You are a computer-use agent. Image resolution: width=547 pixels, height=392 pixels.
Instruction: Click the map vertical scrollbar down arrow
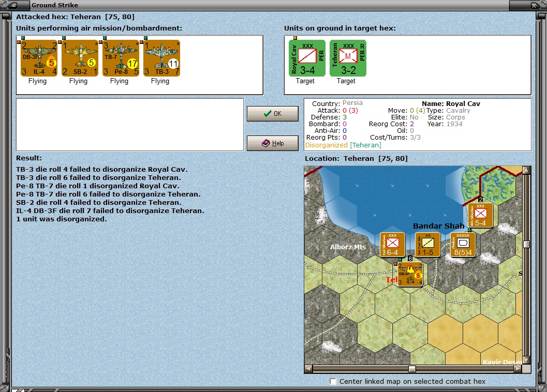coord(526,360)
